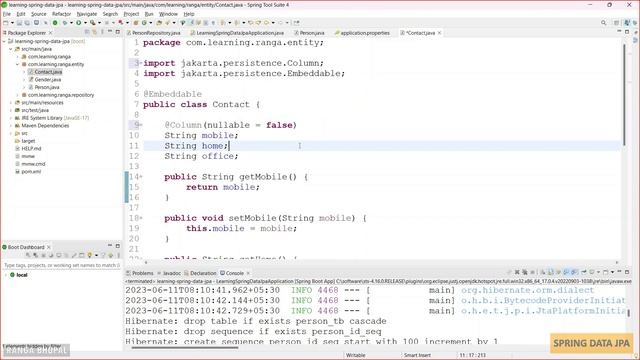The image size is (640, 360).
Task: Toggle Scroll Lock in Console toolbar
Action: 551,272
